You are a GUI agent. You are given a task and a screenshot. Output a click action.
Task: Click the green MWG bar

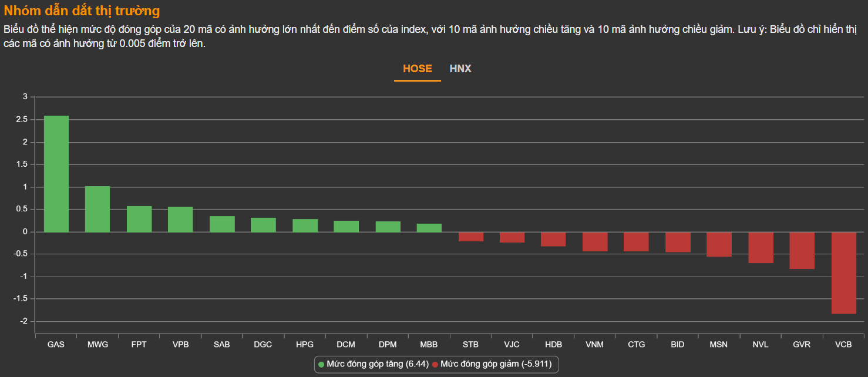point(97,209)
